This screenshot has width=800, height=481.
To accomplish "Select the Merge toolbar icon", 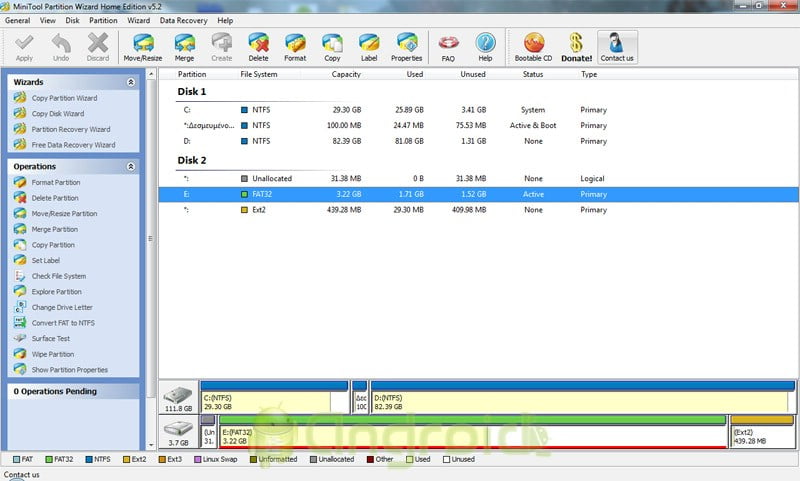I will 184,47.
